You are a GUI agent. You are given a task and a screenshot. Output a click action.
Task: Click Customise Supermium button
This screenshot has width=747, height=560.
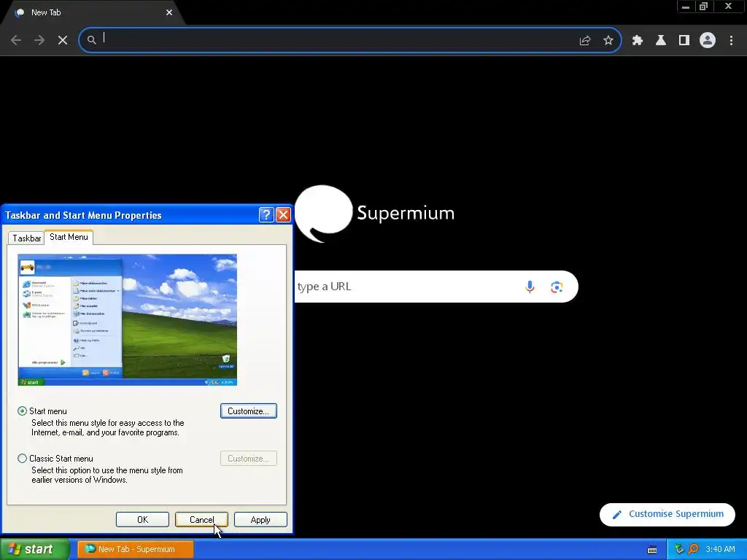[667, 514]
